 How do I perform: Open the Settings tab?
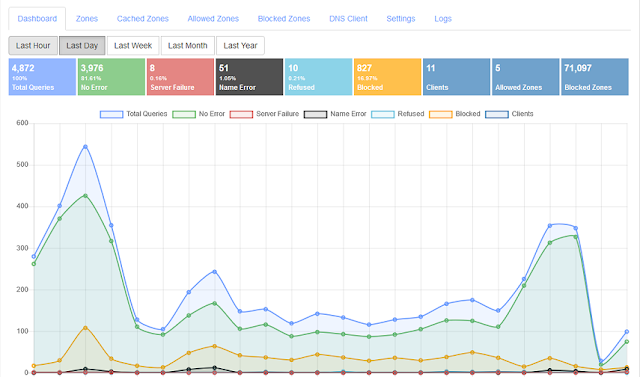401,19
